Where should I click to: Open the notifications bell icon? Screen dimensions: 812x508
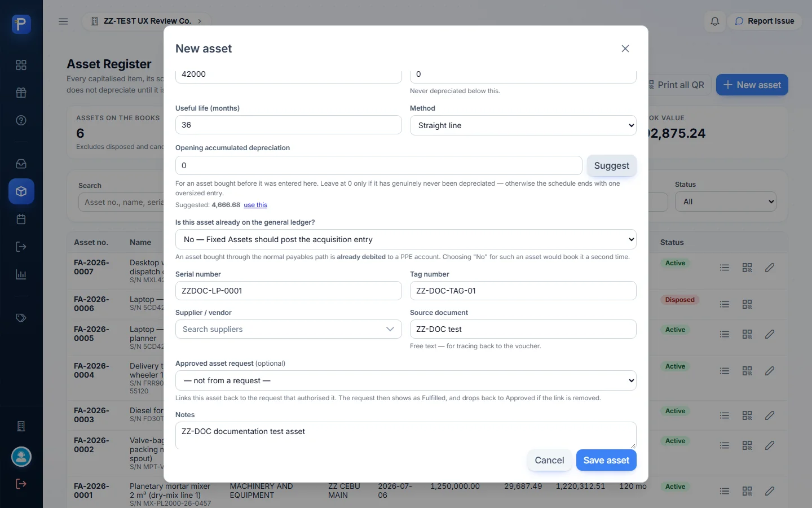(x=714, y=21)
